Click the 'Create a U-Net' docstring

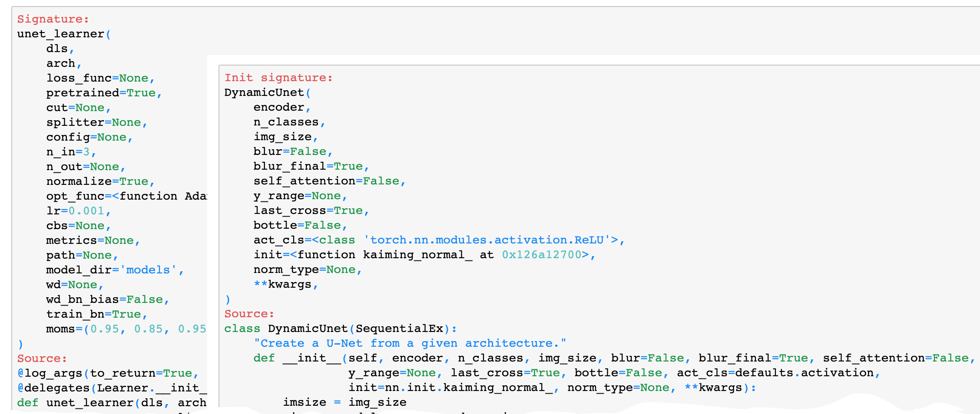[410, 343]
